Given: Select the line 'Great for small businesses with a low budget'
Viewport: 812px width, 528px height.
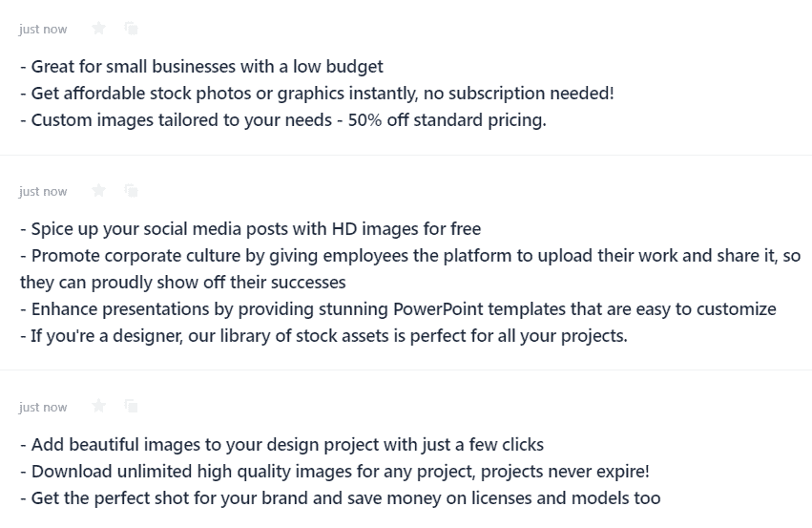Looking at the screenshot, I should [202, 67].
